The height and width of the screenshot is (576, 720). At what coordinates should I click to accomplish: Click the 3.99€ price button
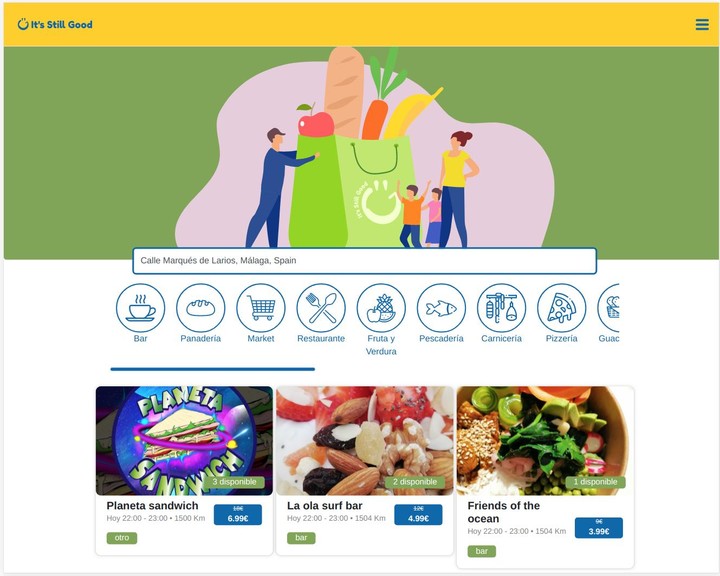(599, 528)
